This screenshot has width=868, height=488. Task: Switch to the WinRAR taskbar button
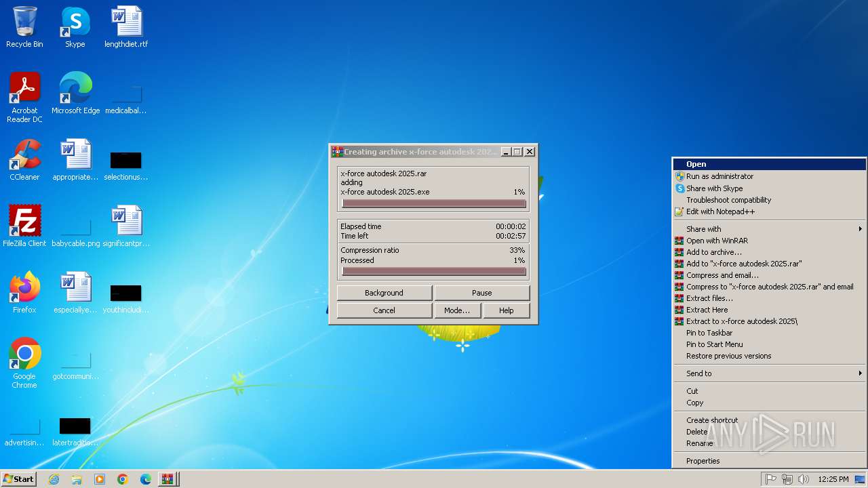coord(168,479)
